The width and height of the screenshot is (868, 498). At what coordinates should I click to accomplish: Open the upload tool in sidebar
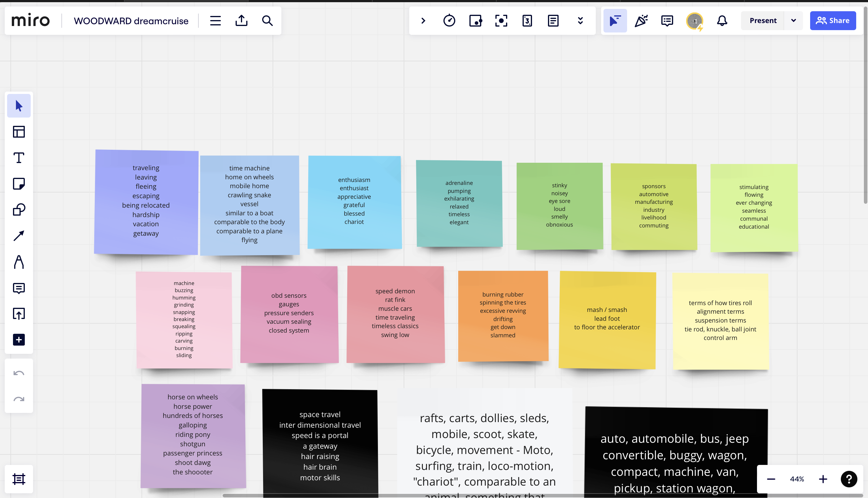(x=19, y=314)
